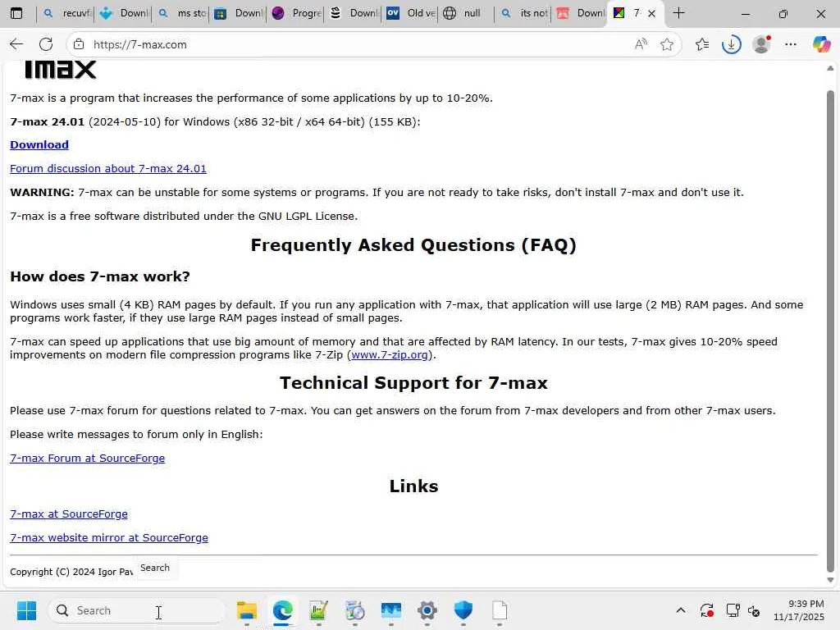
Task: Show hidden system tray icons chevron
Action: [x=680, y=610]
